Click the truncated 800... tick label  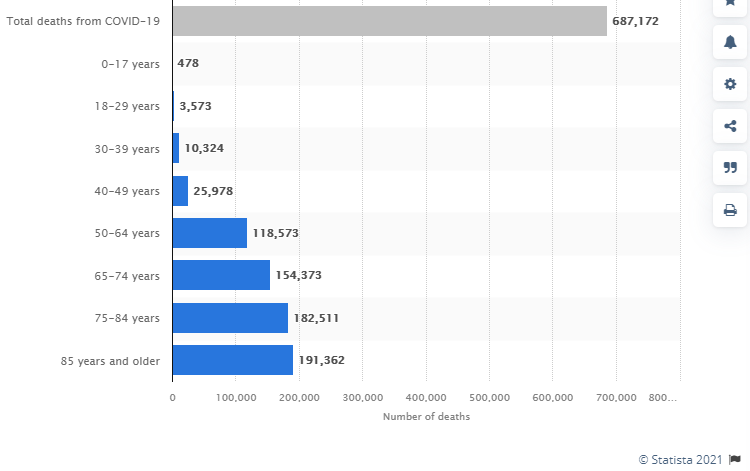coord(662,397)
